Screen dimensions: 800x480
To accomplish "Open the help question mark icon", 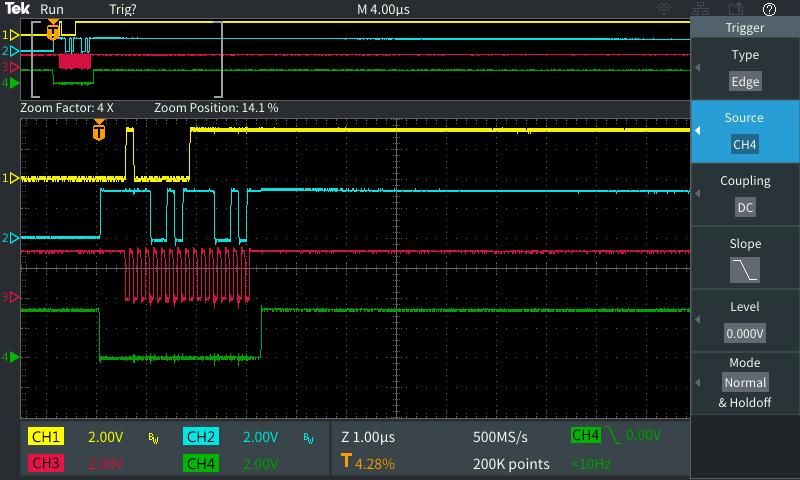I will pos(769,9).
